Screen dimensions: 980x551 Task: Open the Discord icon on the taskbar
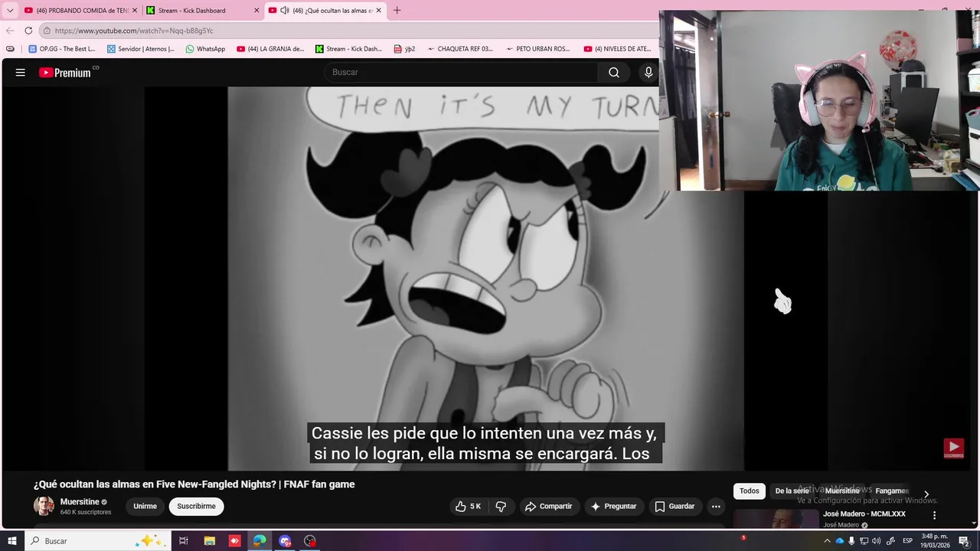click(285, 541)
